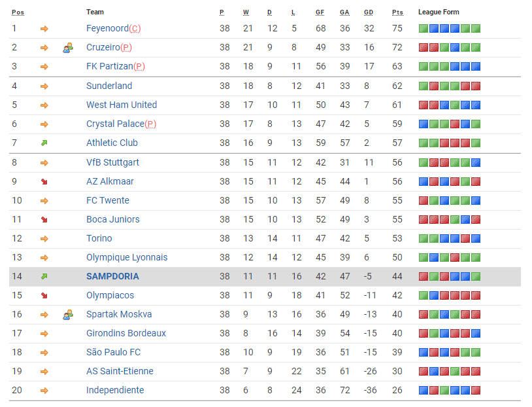
Task: Click AZ Alkmaar's red down-arrow icon
Action: (44, 181)
